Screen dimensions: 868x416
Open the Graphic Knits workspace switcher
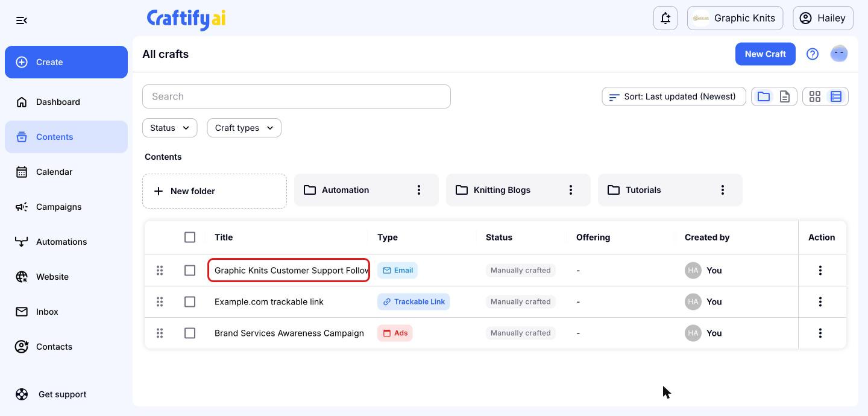pos(735,18)
